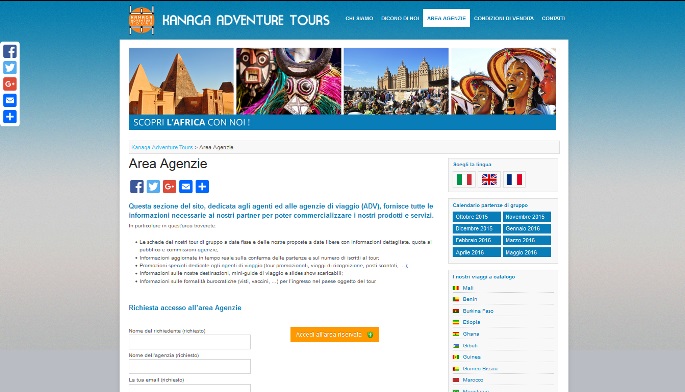Click Kanaga Adventure Tours breadcrumb link
Viewport: 685px width, 392px height.
tap(162, 147)
